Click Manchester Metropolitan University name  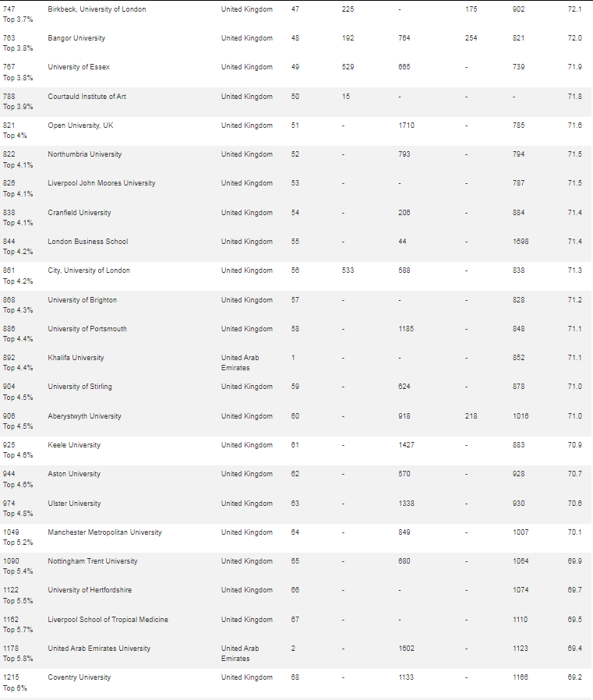(x=105, y=532)
